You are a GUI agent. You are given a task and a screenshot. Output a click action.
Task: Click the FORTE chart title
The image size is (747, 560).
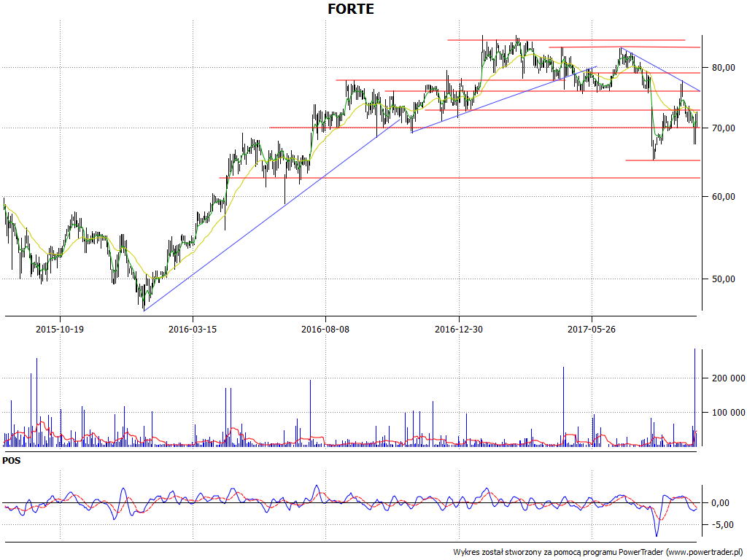(x=351, y=9)
